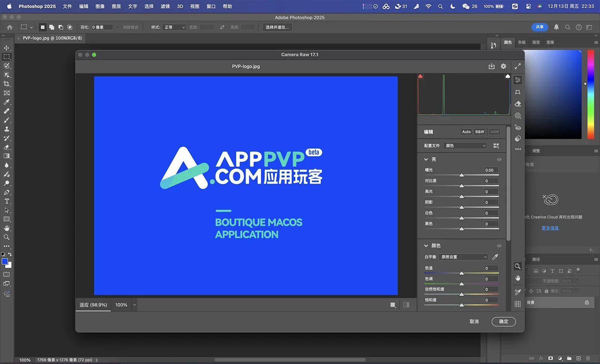
Task: Select the Remove (eraser) tool in Camera Raw
Action: point(518,104)
